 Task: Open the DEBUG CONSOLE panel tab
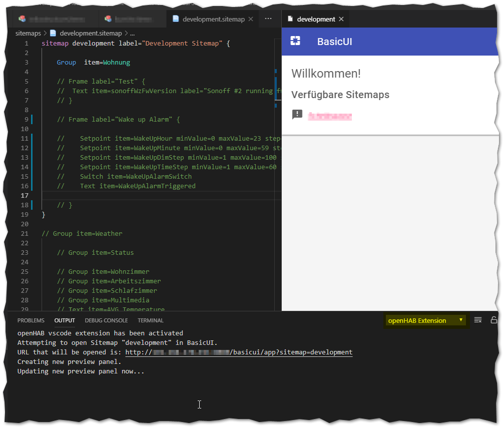pos(106,320)
